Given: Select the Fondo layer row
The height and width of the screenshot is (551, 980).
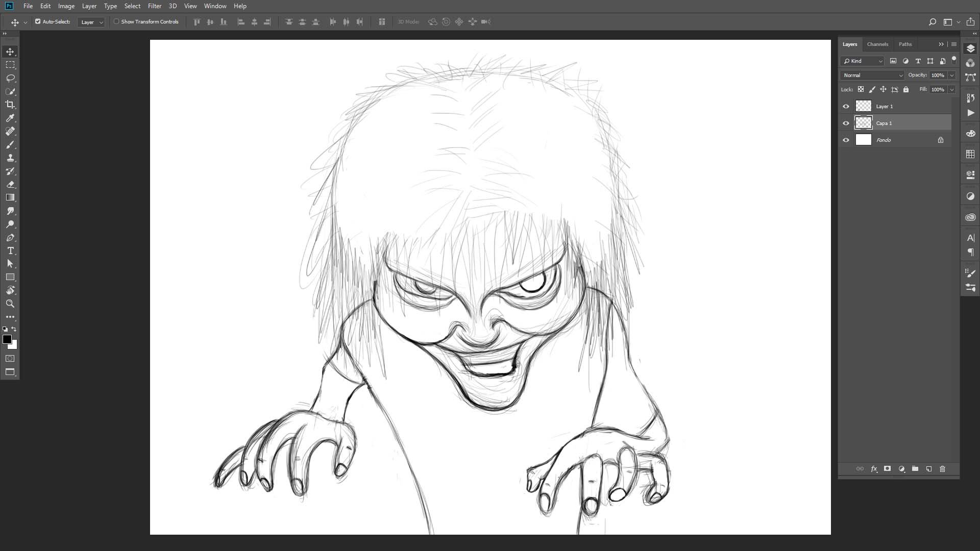Looking at the screenshot, I should pos(896,140).
